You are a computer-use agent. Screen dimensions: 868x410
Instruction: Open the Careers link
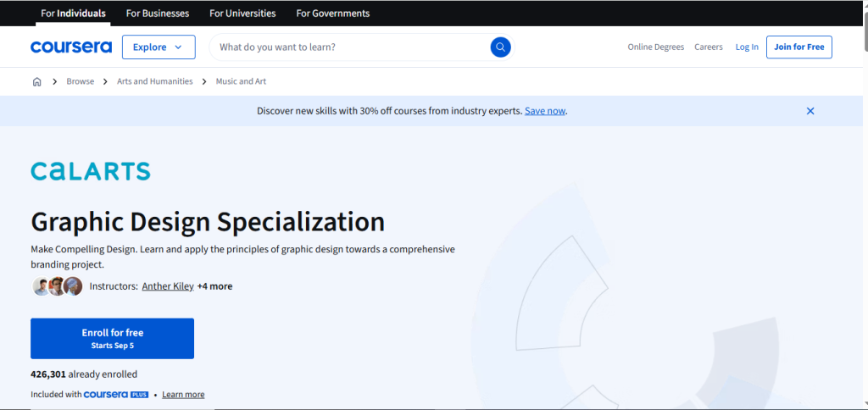point(709,47)
